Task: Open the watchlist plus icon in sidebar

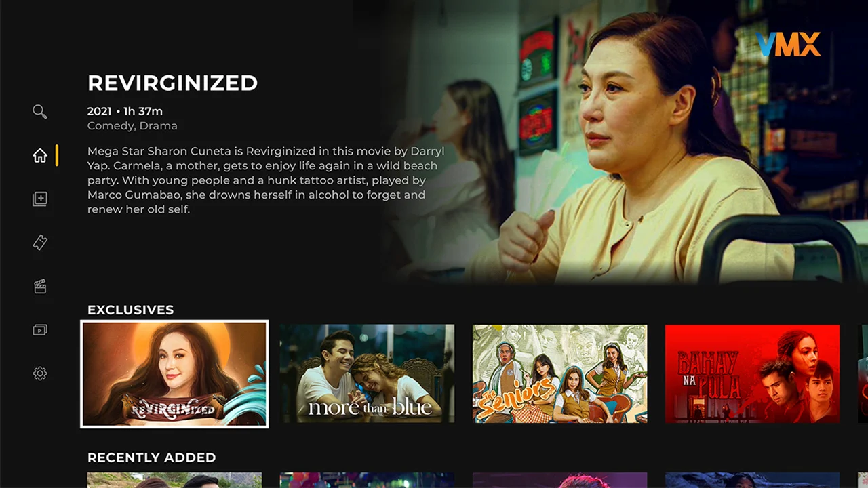Action: pyautogui.click(x=40, y=199)
